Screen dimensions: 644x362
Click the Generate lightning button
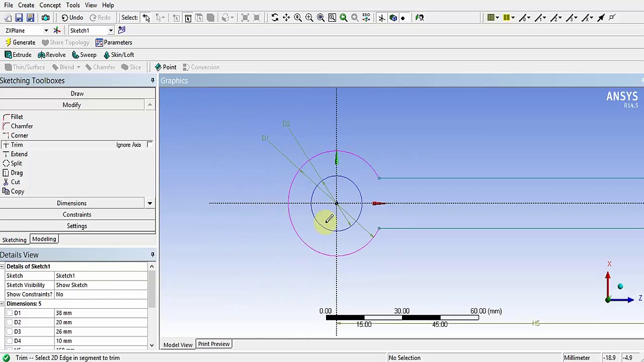pyautogui.click(x=20, y=42)
